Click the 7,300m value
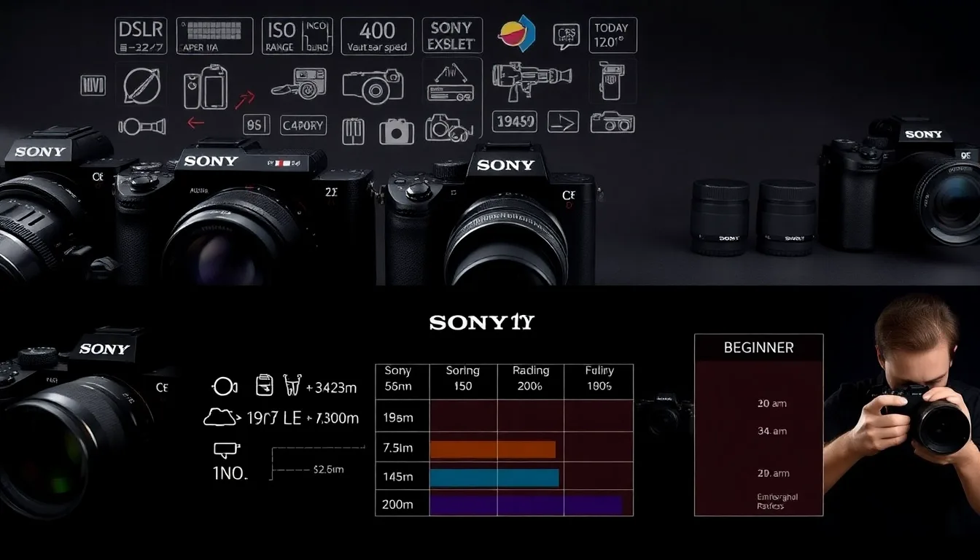 click(x=337, y=418)
